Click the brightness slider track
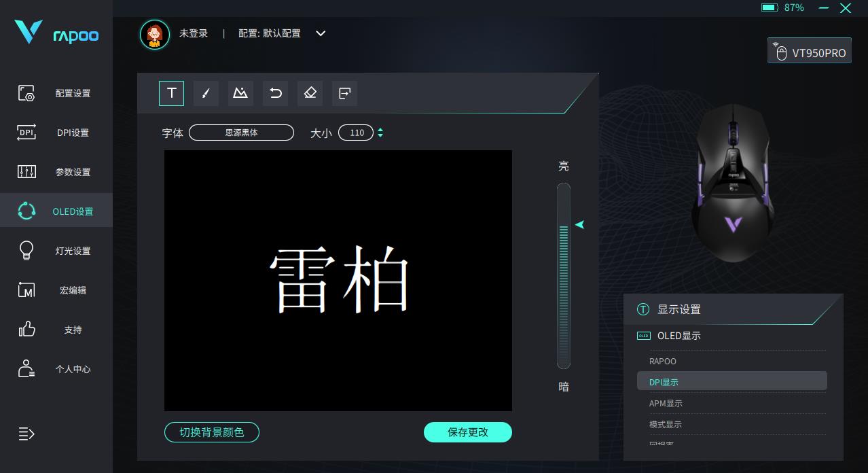Screen dimensions: 868x473 tap(564, 276)
